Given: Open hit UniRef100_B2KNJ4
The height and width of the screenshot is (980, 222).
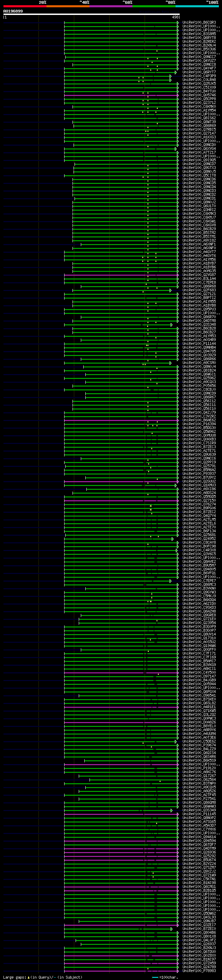Looking at the screenshot, I should (x=199, y=45).
